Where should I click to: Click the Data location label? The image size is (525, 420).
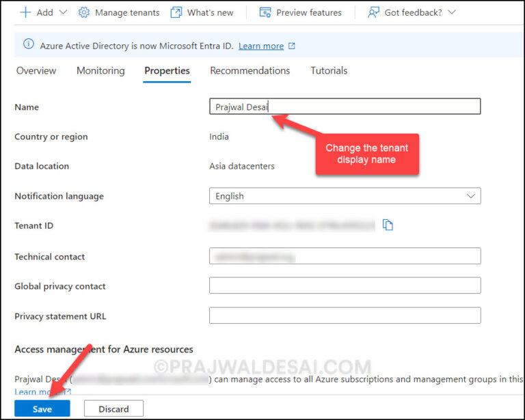42,166
